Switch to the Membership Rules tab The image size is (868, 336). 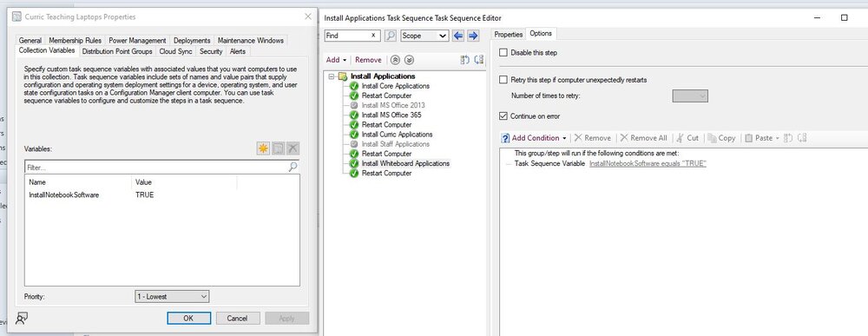[x=76, y=41]
